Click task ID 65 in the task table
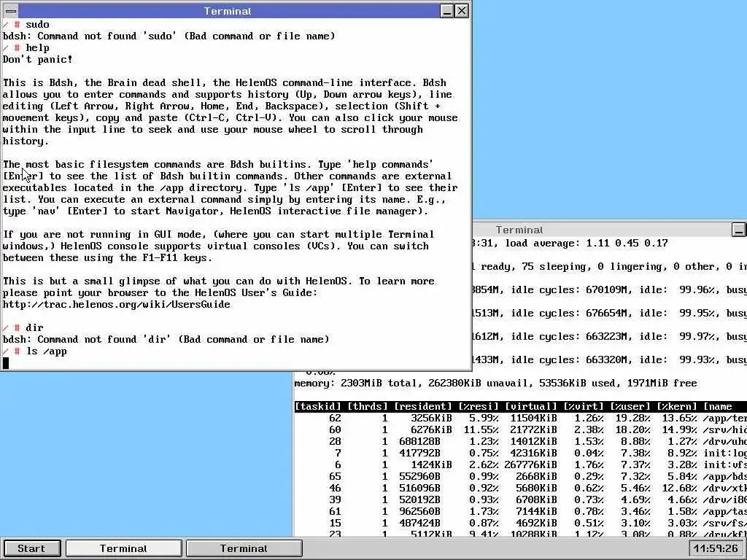The image size is (747, 560). [335, 477]
